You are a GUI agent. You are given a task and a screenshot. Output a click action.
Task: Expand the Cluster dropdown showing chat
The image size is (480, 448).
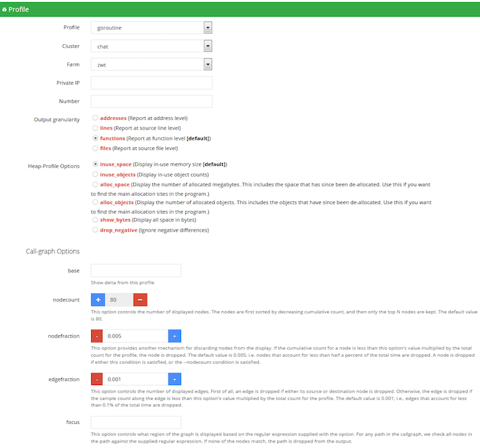(x=151, y=46)
